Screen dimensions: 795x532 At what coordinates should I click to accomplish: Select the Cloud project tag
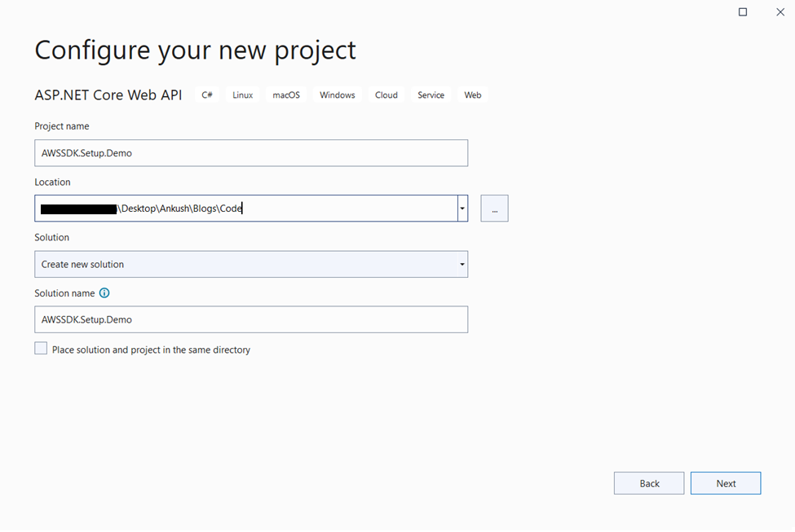(x=386, y=95)
